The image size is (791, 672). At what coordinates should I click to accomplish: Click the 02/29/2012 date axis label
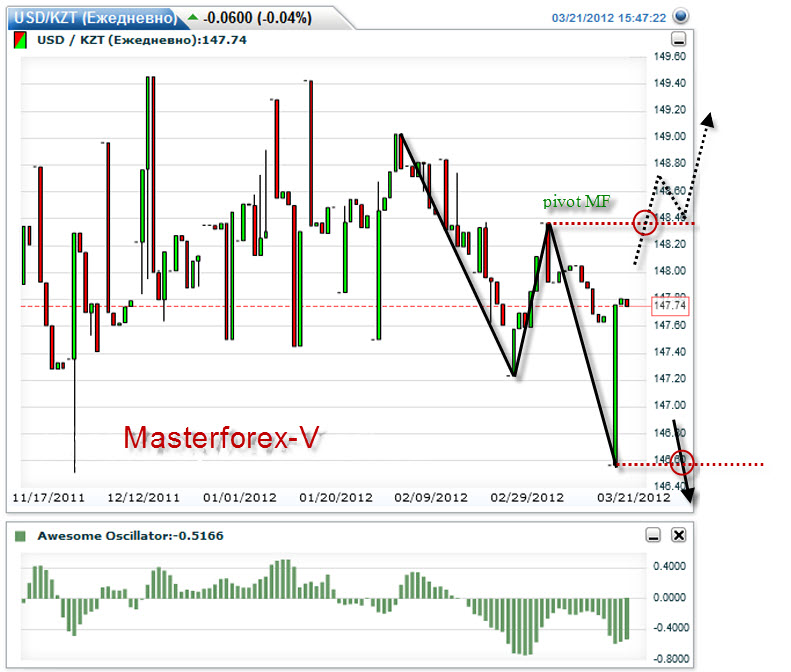[527, 498]
